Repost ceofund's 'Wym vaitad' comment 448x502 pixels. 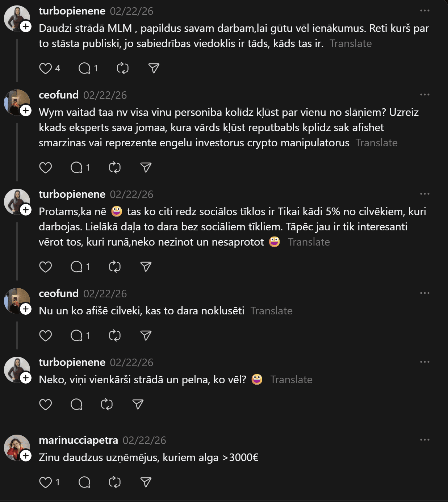(x=115, y=168)
